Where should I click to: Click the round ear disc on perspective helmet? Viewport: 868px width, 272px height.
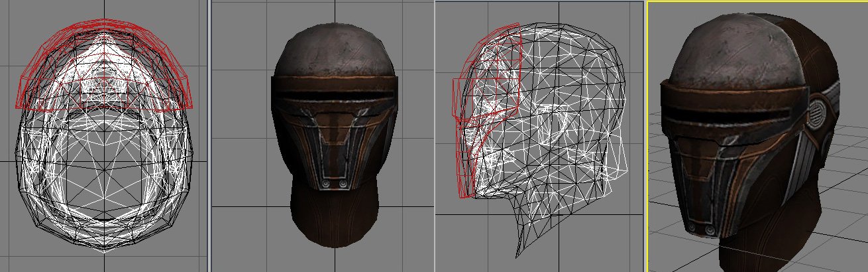pos(817,113)
